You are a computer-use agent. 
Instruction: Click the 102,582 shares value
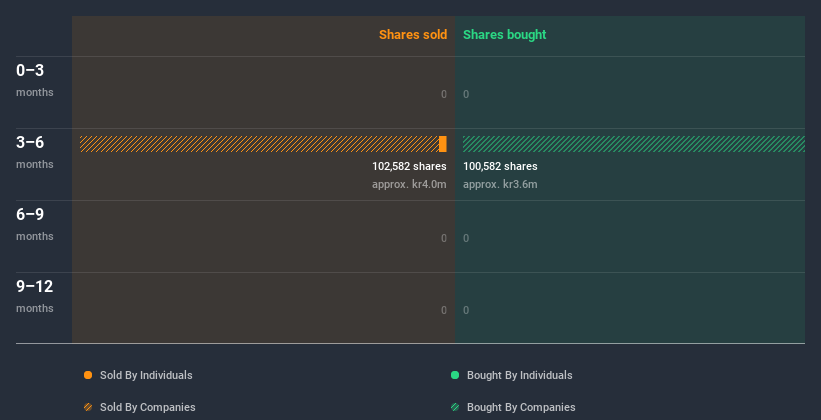coord(409,167)
